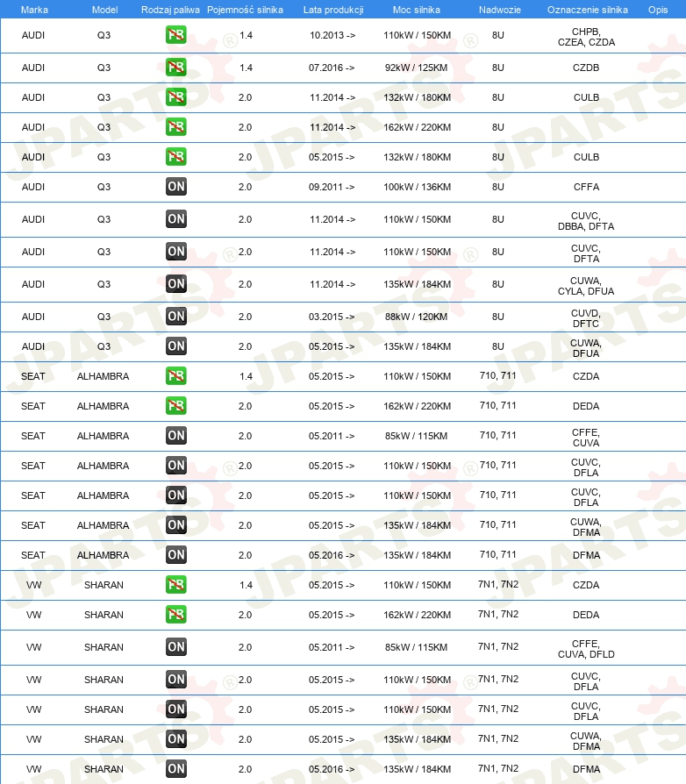Click ON icon in Seat Alhambra CFFE, CUVA row

(x=176, y=436)
